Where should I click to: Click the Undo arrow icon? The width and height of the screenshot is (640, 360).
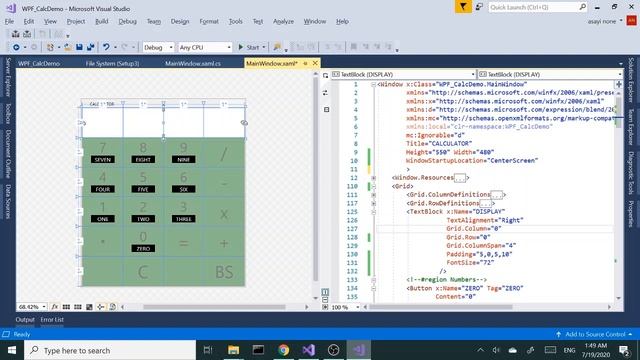point(106,47)
